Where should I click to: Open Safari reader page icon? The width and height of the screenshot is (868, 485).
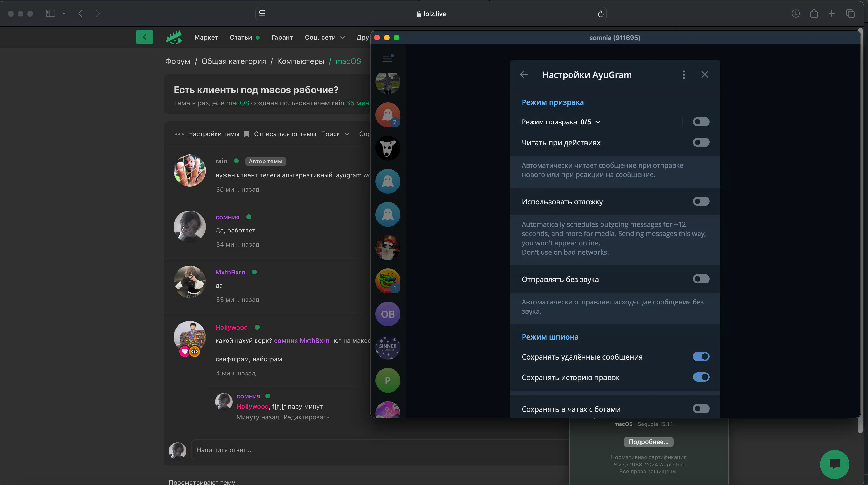262,14
